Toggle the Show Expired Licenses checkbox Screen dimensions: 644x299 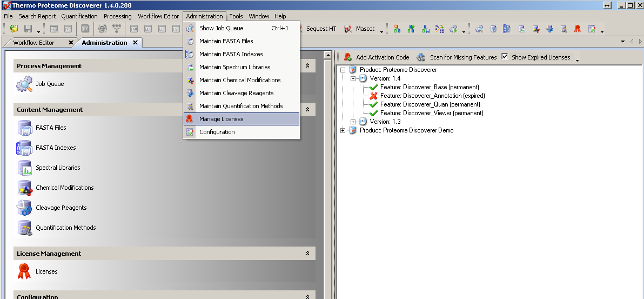[505, 57]
